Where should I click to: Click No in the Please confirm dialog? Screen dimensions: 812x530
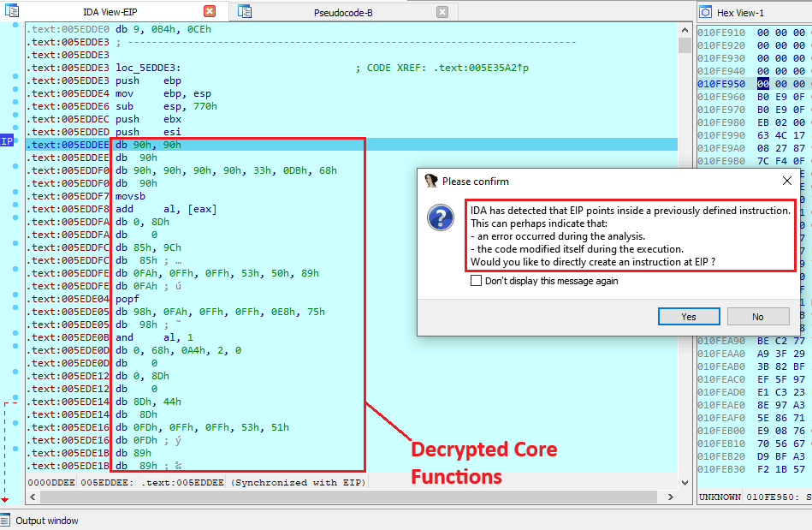758,317
